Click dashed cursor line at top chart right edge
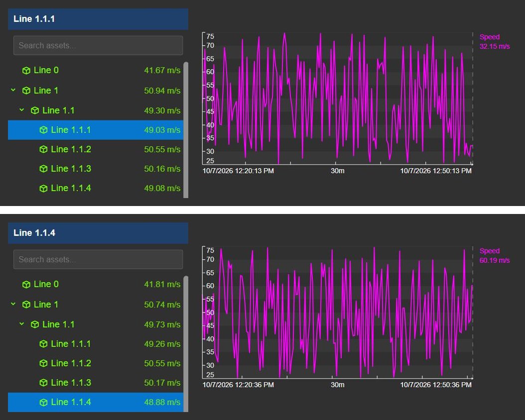525x420 pixels. (472, 99)
